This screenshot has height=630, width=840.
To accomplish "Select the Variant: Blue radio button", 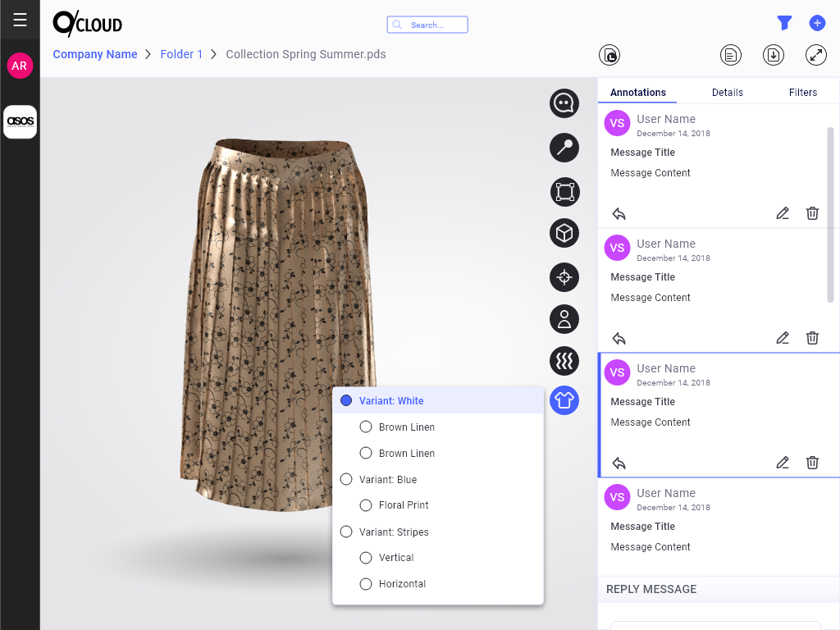I will [346, 480].
